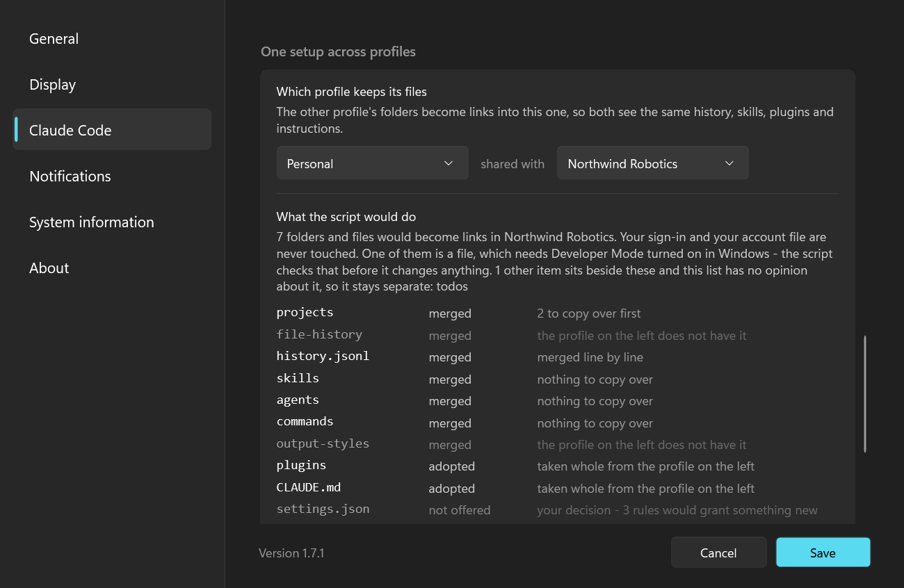
Task: Click 'merged' status in the skills row
Action: click(x=450, y=379)
